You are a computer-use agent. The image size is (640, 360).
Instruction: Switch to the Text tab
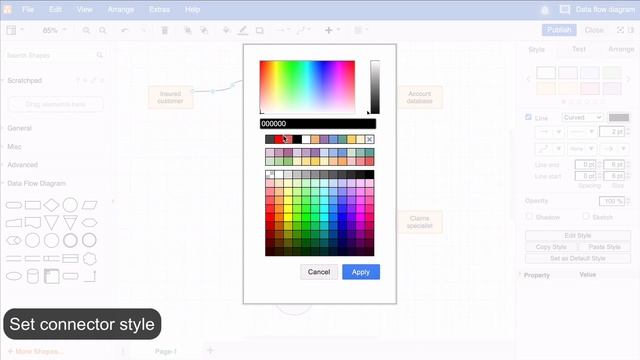tap(579, 49)
